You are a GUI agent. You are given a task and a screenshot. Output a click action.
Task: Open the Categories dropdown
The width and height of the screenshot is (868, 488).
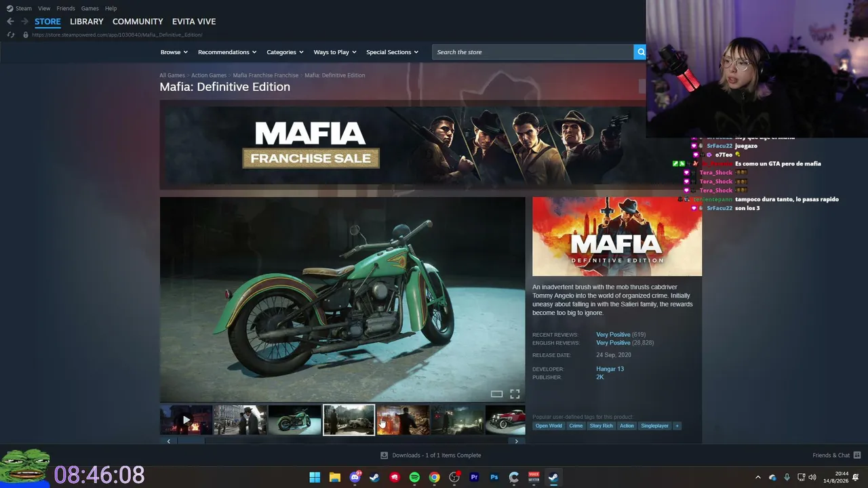[x=285, y=52]
